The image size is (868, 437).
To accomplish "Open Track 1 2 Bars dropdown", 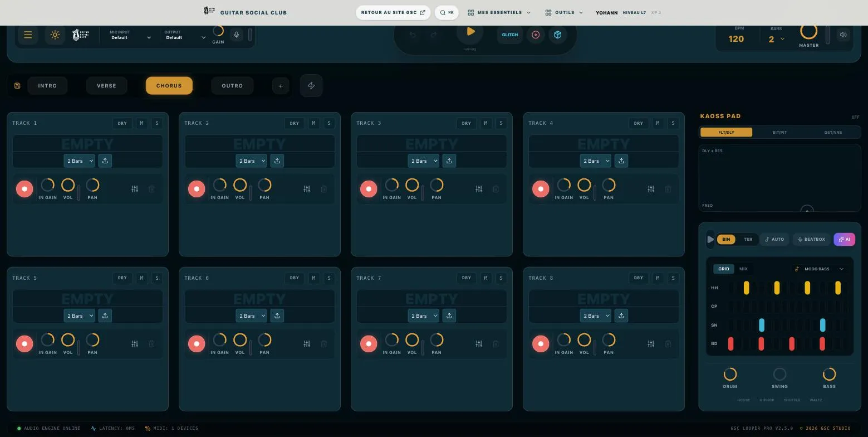I will (79, 161).
